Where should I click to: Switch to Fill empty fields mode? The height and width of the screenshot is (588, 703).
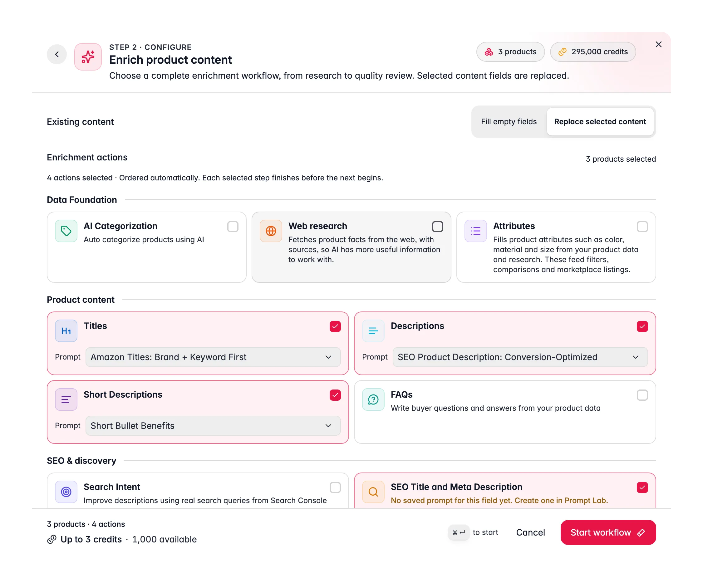pyautogui.click(x=509, y=121)
